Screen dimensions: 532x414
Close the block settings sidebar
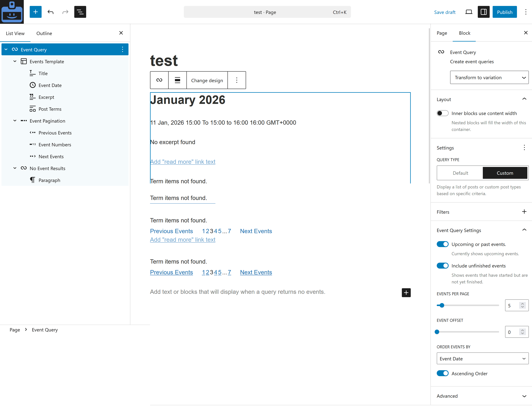pyautogui.click(x=526, y=33)
